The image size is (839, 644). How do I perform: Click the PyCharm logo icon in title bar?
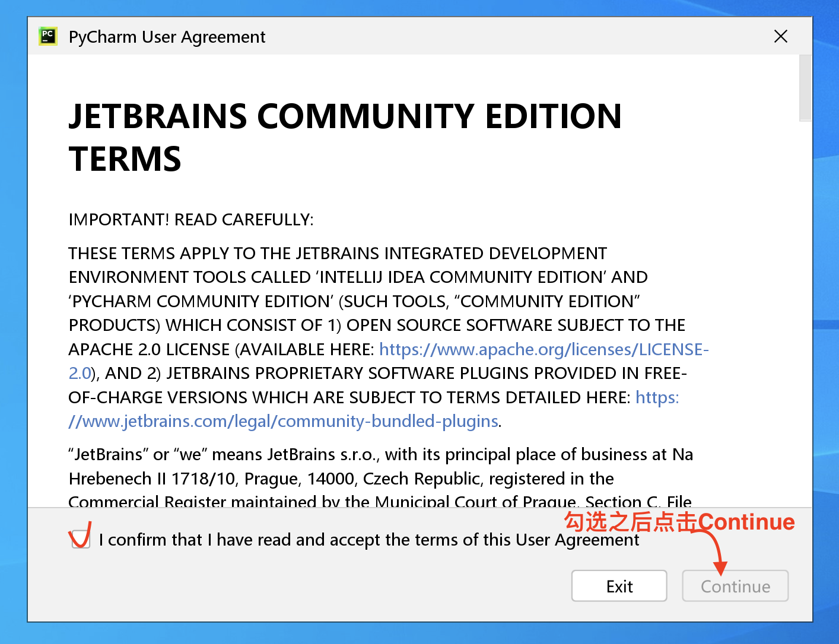click(48, 37)
